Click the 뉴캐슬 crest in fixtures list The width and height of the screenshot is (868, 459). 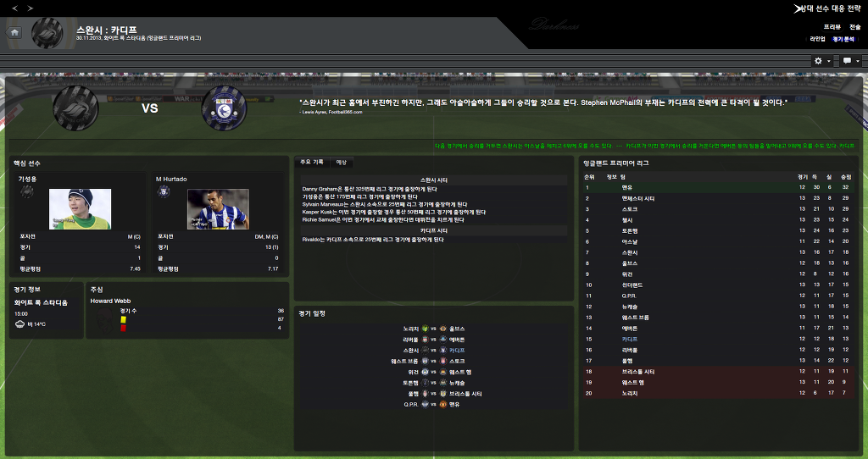[x=442, y=383]
